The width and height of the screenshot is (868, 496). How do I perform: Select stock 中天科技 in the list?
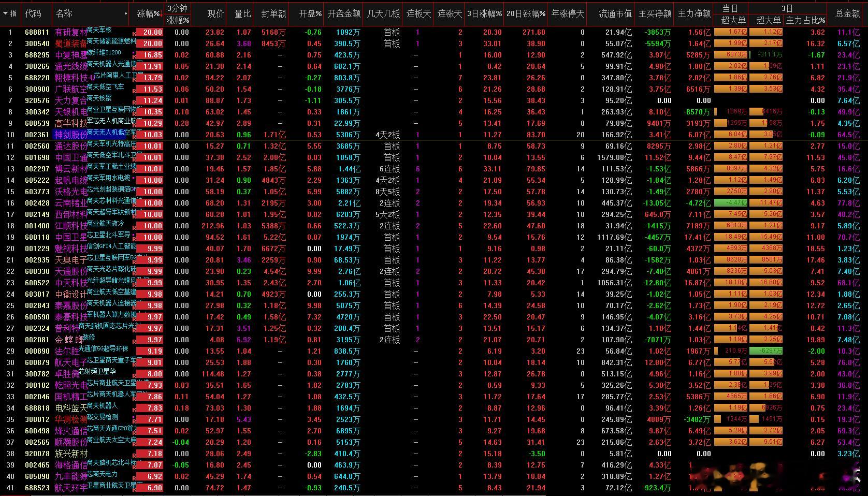coord(71,283)
